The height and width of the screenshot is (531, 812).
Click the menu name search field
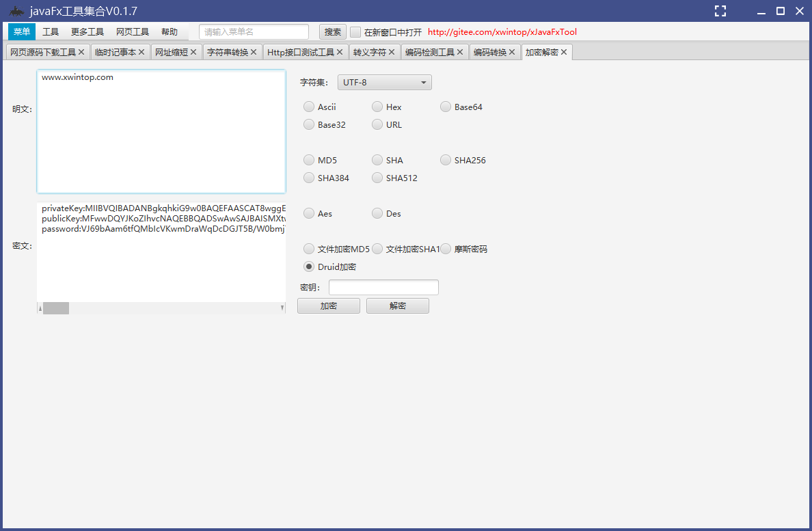pos(254,32)
